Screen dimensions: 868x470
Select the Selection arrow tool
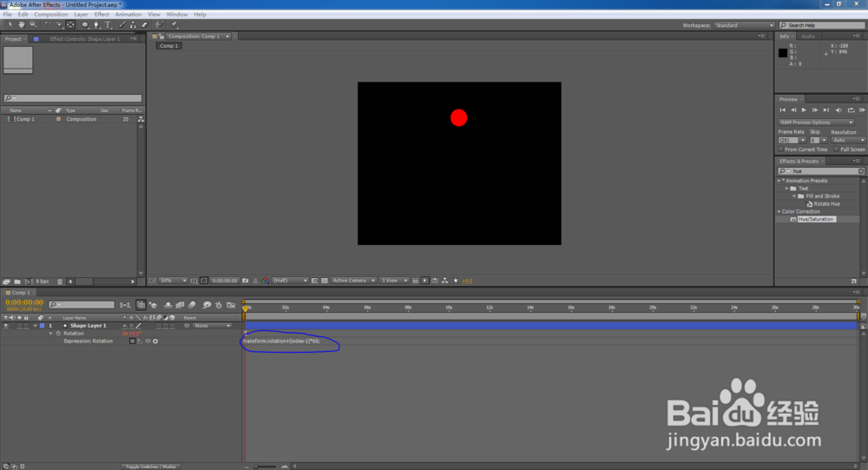pyautogui.click(x=10, y=25)
